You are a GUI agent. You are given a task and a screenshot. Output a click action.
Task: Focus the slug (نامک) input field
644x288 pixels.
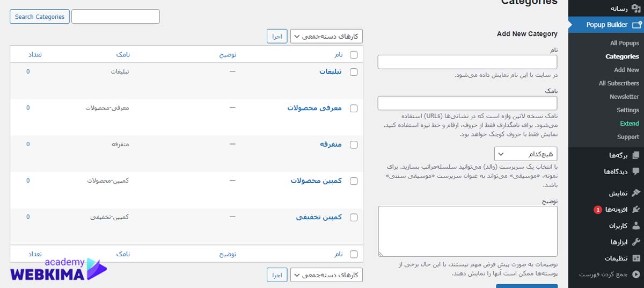(x=467, y=103)
